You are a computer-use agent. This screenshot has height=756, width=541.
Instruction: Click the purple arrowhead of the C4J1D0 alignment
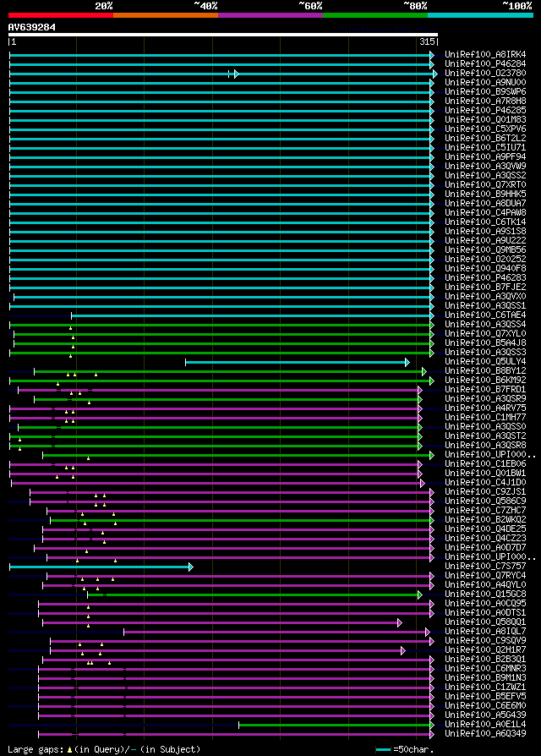(423, 483)
